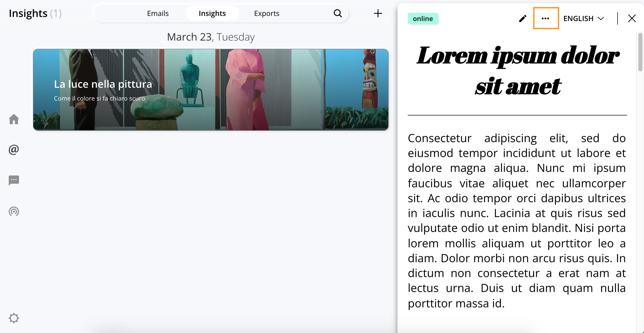Click 'Come il colore si fa chiaro scuro' subtitle
Image resolution: width=644 pixels, height=333 pixels.
click(x=99, y=99)
